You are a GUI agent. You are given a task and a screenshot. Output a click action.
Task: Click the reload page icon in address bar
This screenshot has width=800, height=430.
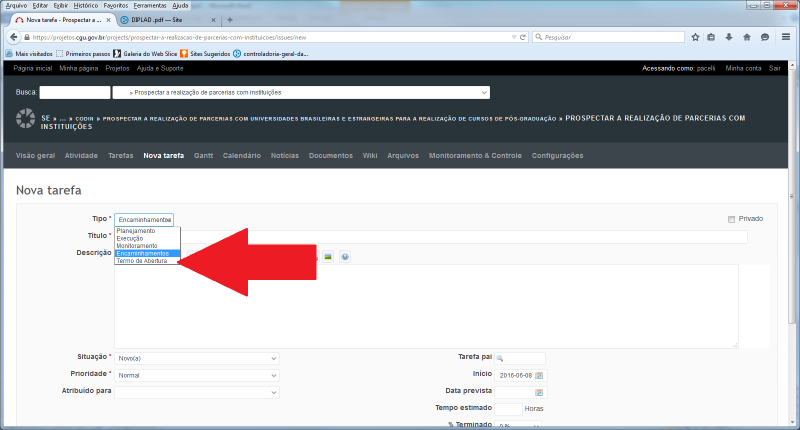(x=522, y=37)
